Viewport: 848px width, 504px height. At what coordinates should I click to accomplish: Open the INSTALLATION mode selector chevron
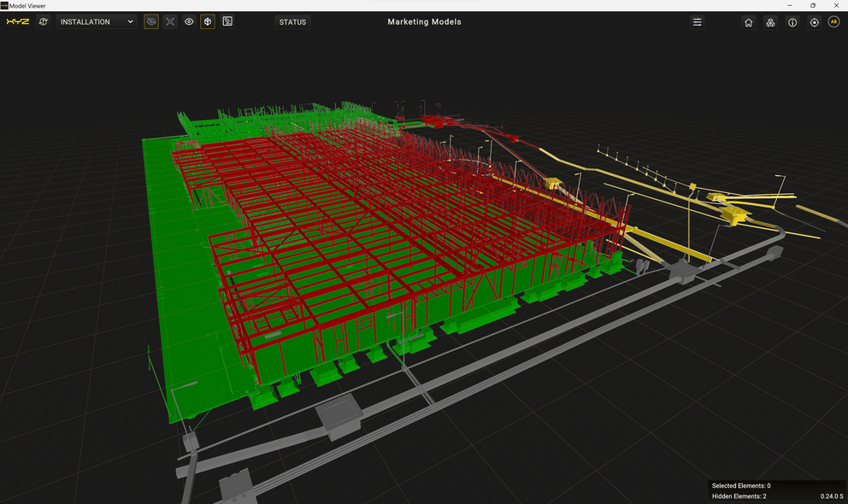click(x=130, y=21)
